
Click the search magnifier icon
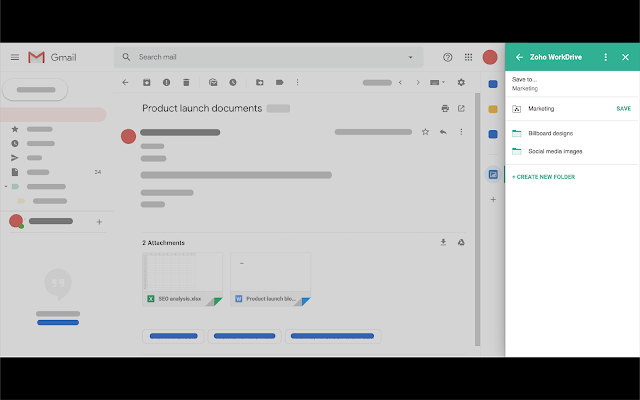pyautogui.click(x=126, y=57)
